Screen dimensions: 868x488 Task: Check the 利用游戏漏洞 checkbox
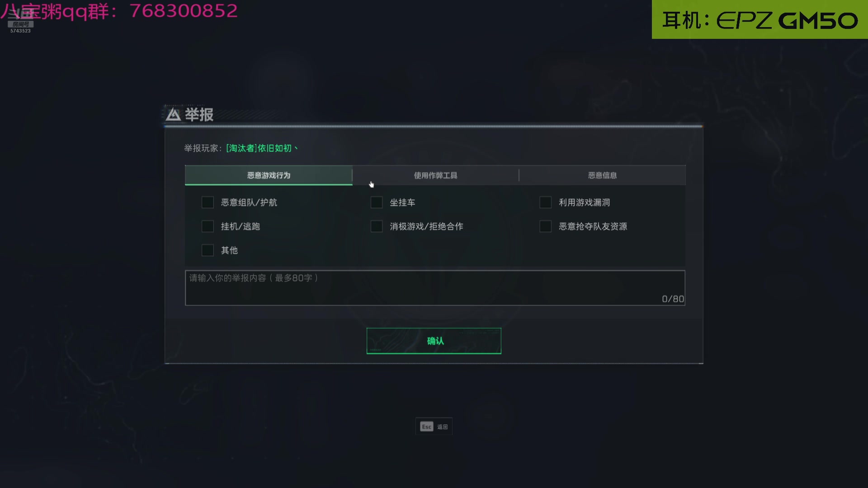click(546, 202)
